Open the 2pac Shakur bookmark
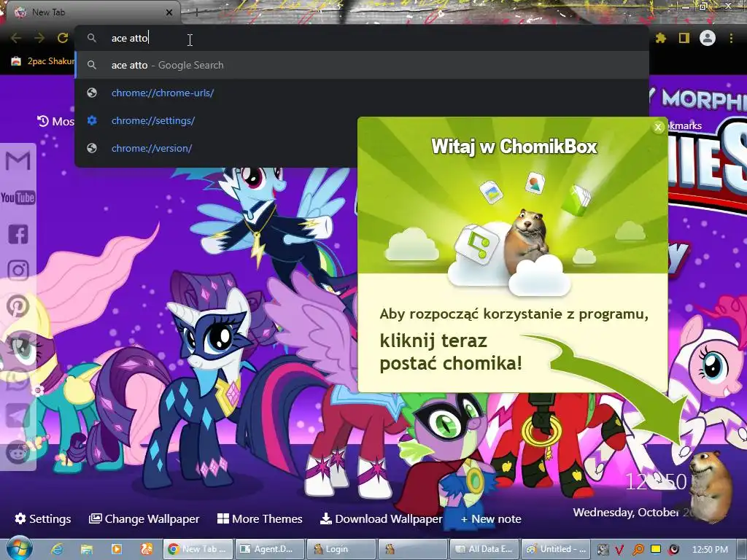The height and width of the screenshot is (560, 747). [x=43, y=61]
